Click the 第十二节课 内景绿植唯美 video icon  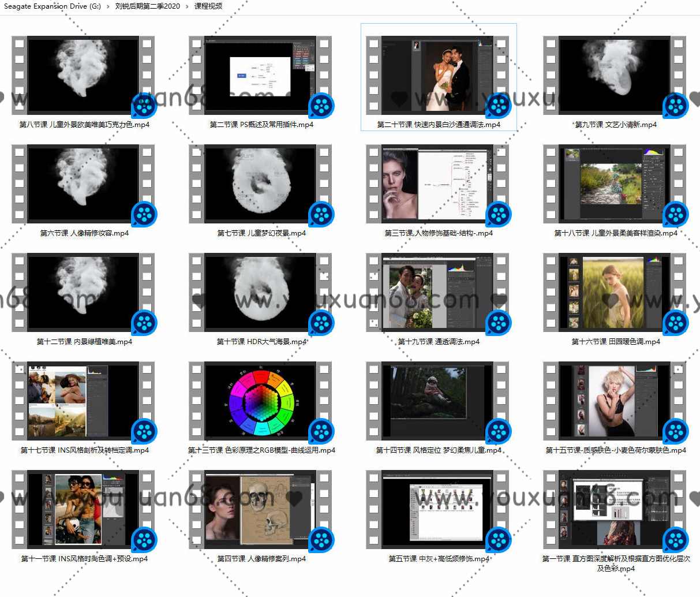pos(83,292)
